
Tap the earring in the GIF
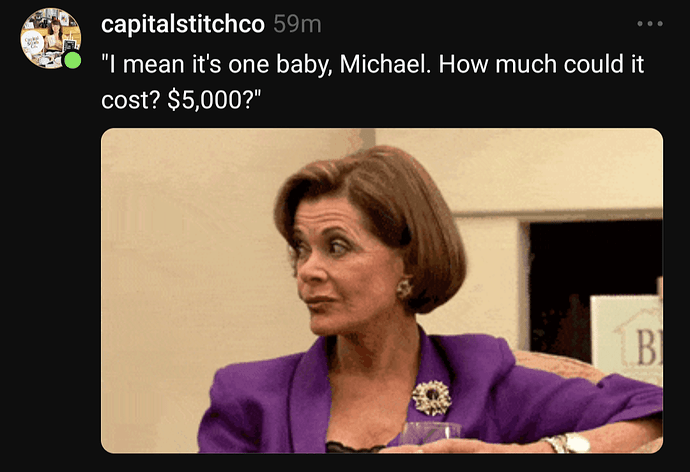(x=404, y=288)
